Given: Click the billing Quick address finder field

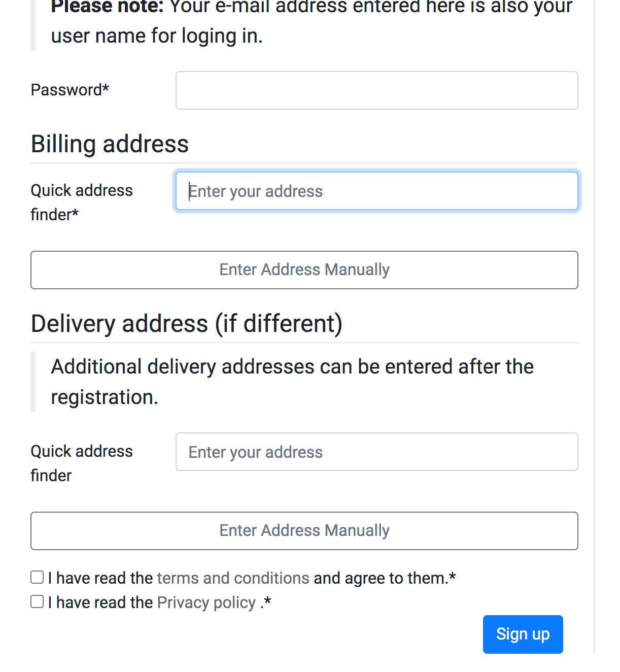Looking at the screenshot, I should [376, 191].
